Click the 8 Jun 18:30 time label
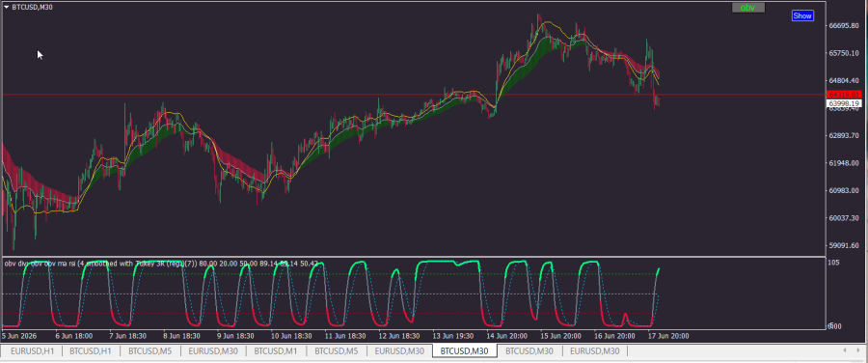The width and height of the screenshot is (868, 363). click(181, 336)
